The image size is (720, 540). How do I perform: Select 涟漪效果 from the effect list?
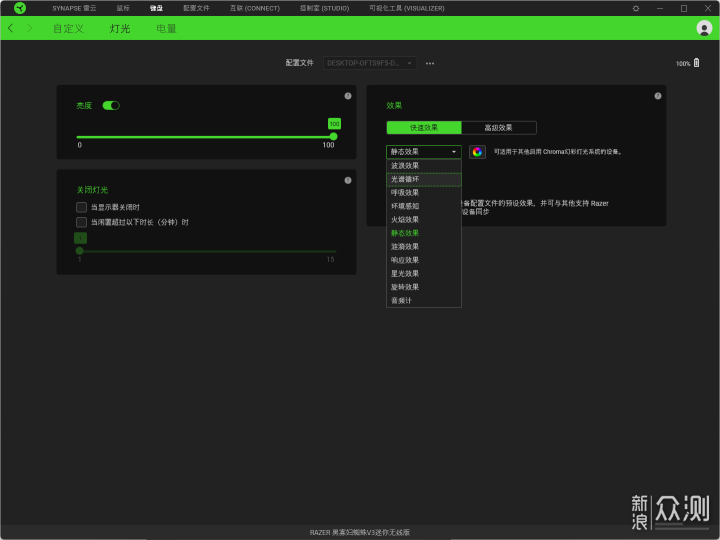click(x=423, y=247)
